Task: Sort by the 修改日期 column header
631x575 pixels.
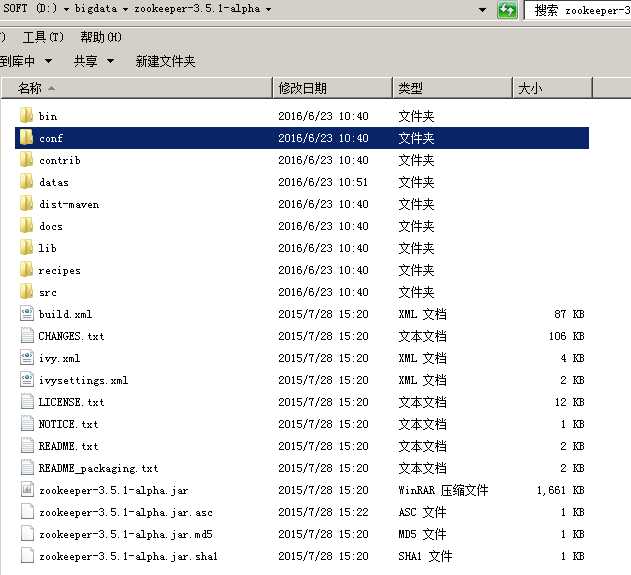Action: (332, 88)
